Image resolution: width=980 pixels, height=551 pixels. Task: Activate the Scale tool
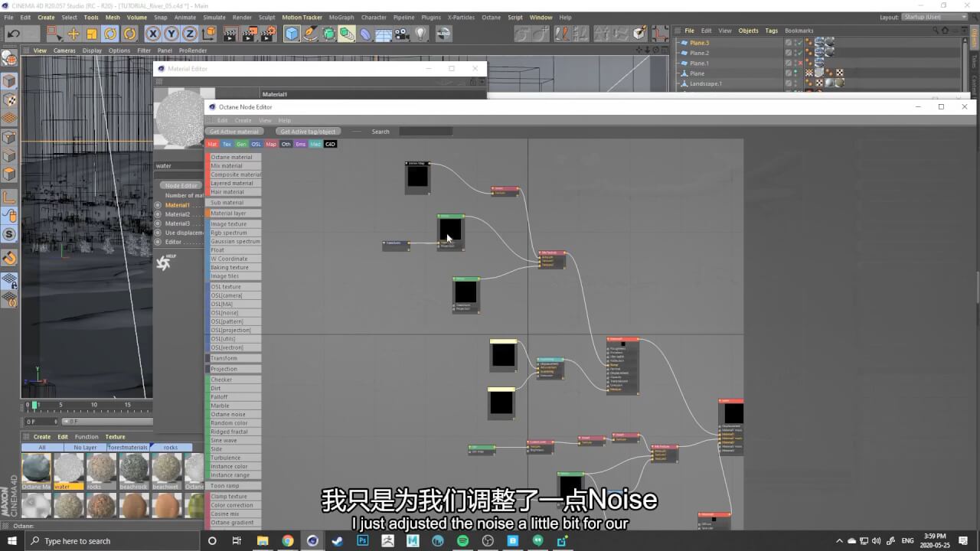click(x=92, y=34)
